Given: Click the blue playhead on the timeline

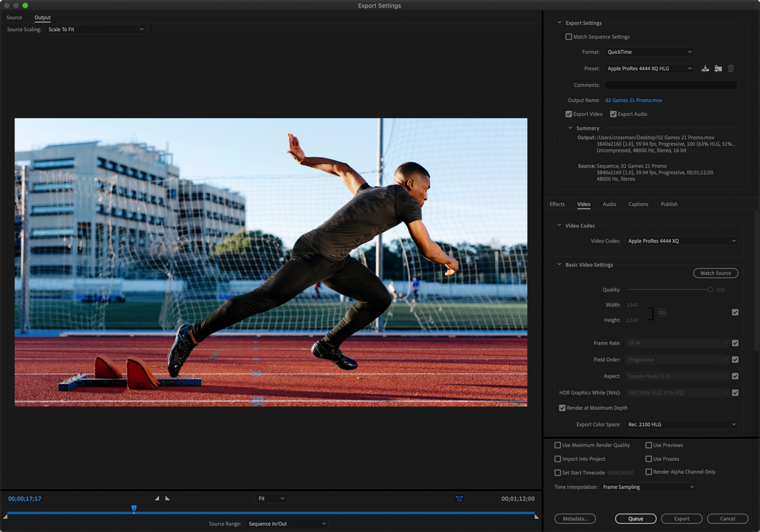Looking at the screenshot, I should [x=134, y=509].
